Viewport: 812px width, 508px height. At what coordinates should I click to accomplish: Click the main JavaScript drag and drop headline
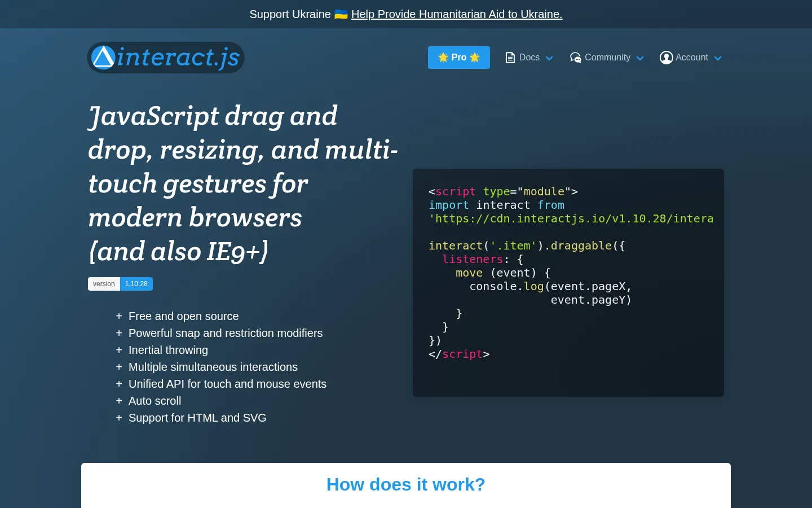243,183
